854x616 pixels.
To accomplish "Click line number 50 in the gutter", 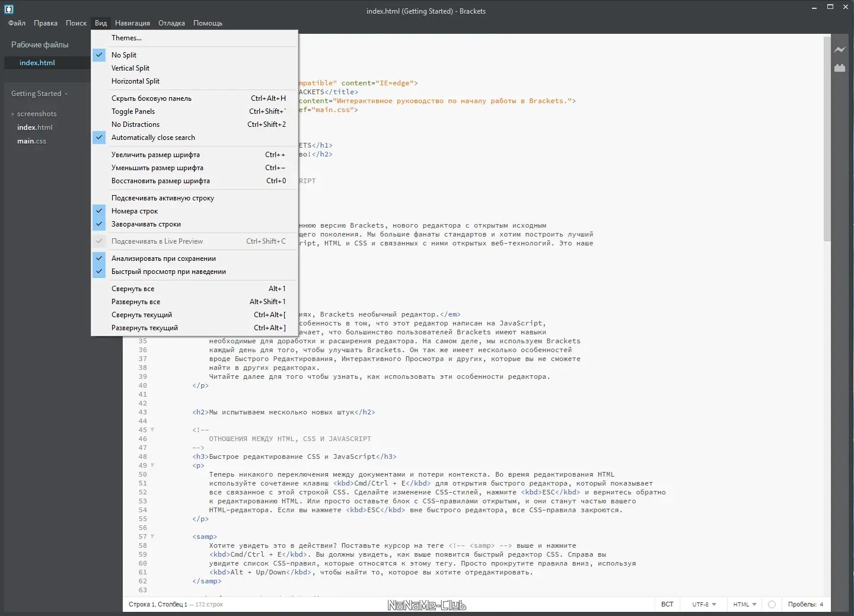I will pyautogui.click(x=142, y=474).
